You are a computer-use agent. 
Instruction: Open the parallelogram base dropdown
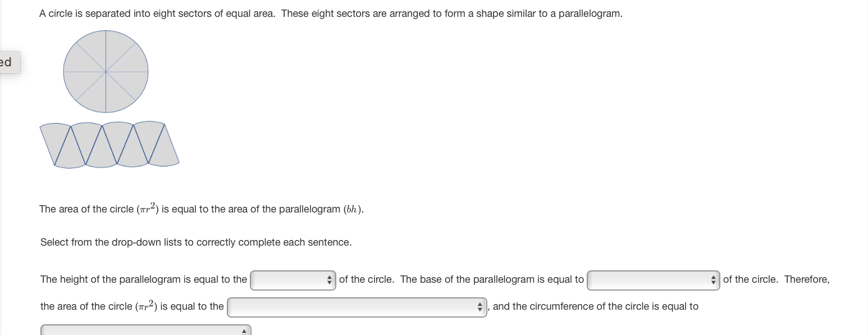[652, 279]
